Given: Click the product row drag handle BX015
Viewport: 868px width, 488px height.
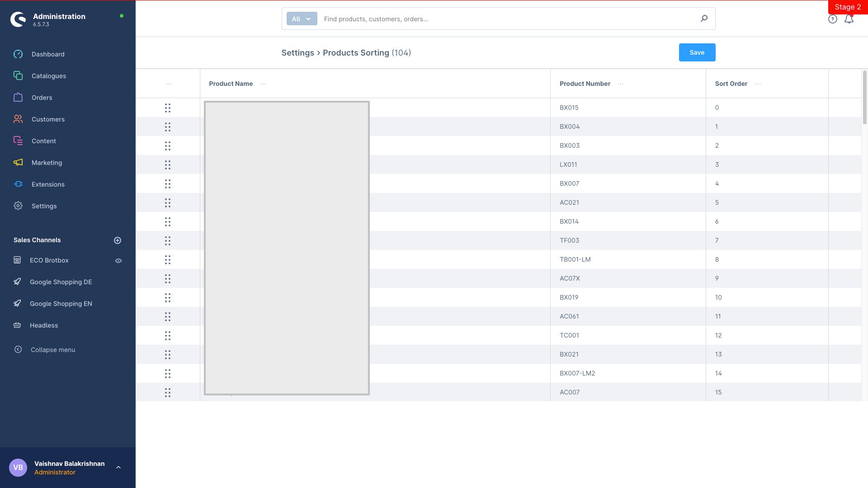Looking at the screenshot, I should tap(168, 107).
